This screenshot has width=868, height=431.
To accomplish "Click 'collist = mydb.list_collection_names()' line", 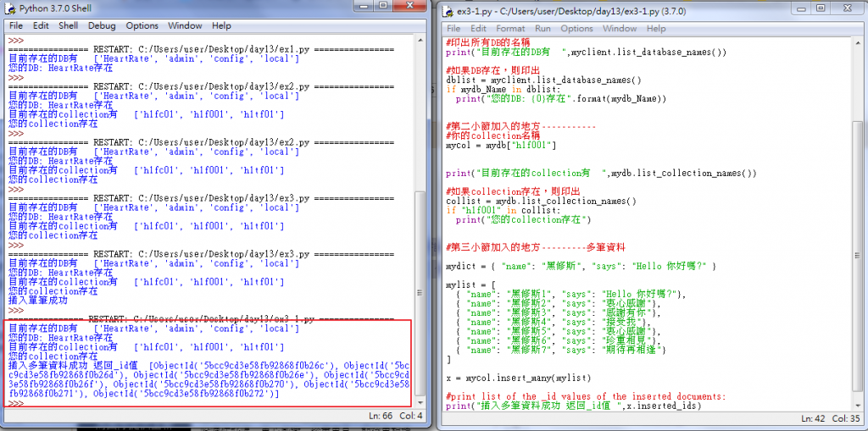I will 541,202.
